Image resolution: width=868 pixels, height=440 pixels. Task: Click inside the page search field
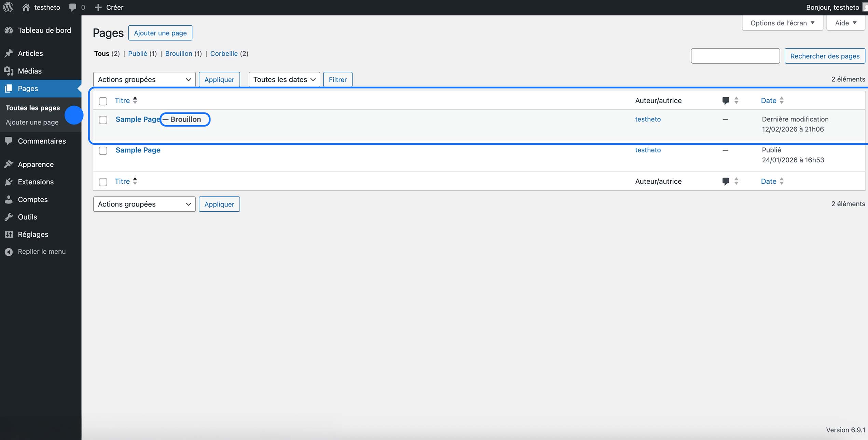[735, 56]
